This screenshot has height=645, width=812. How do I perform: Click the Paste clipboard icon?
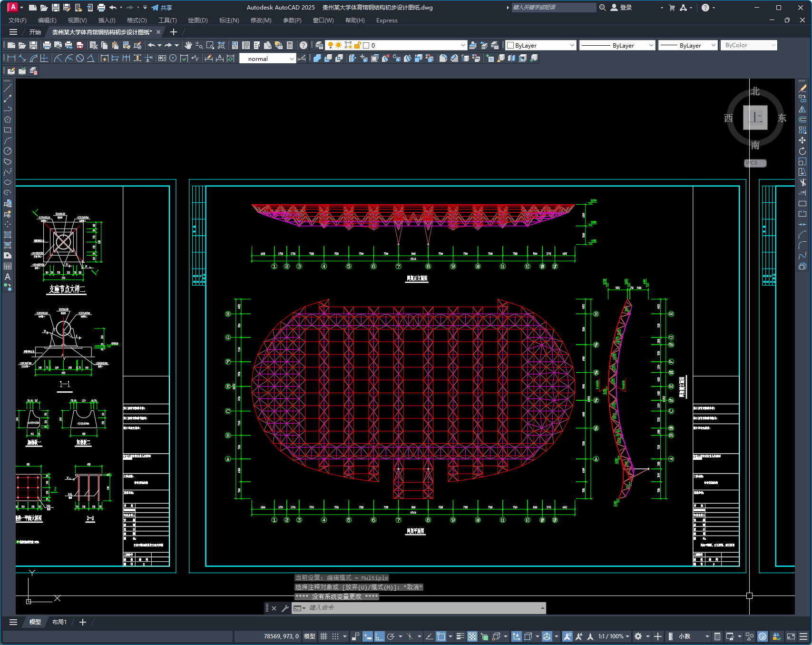[115, 45]
